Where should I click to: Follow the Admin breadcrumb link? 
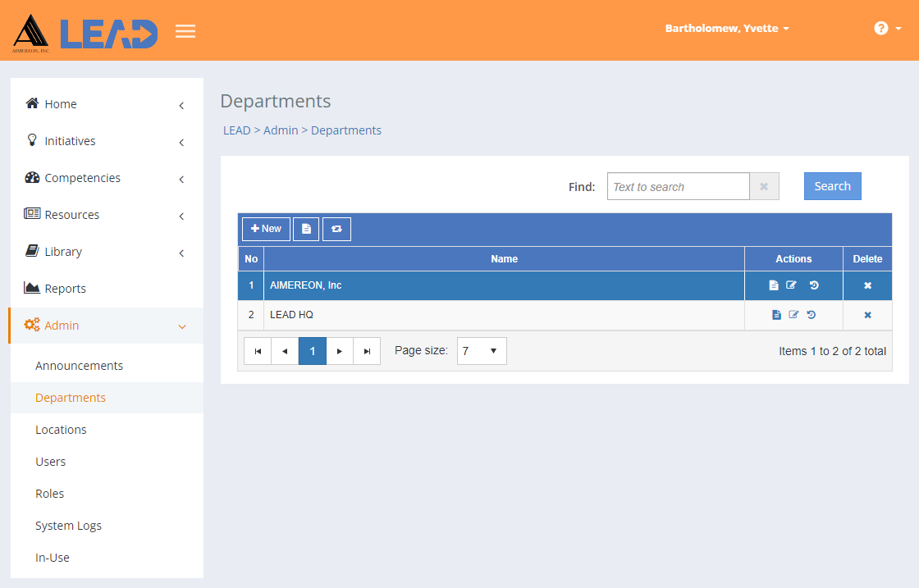pos(281,130)
